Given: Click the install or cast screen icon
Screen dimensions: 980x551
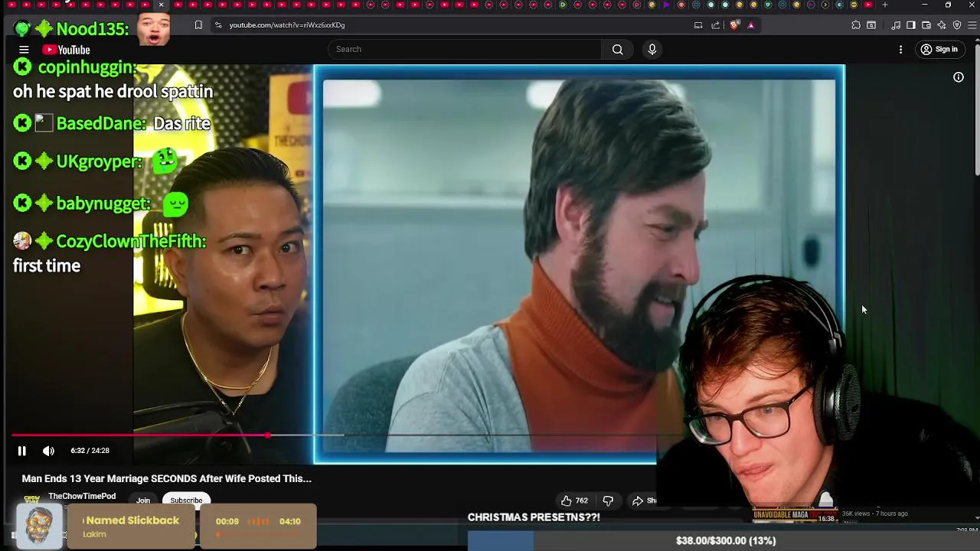Looking at the screenshot, I should tap(698, 25).
